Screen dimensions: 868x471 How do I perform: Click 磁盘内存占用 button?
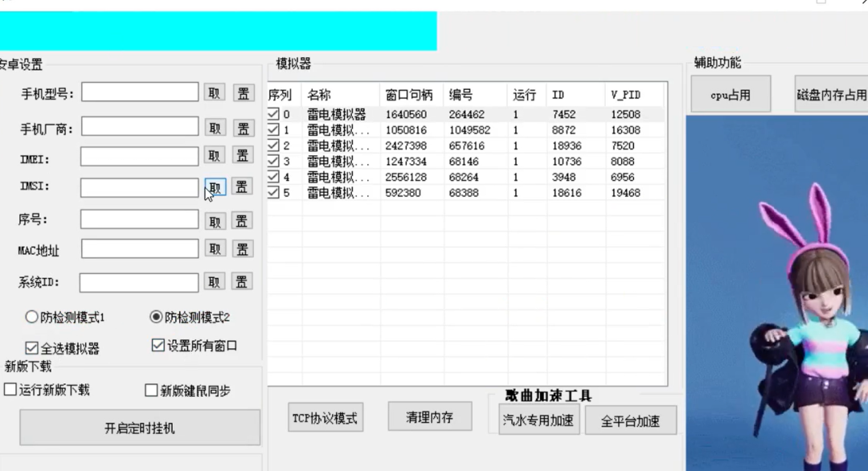point(832,95)
